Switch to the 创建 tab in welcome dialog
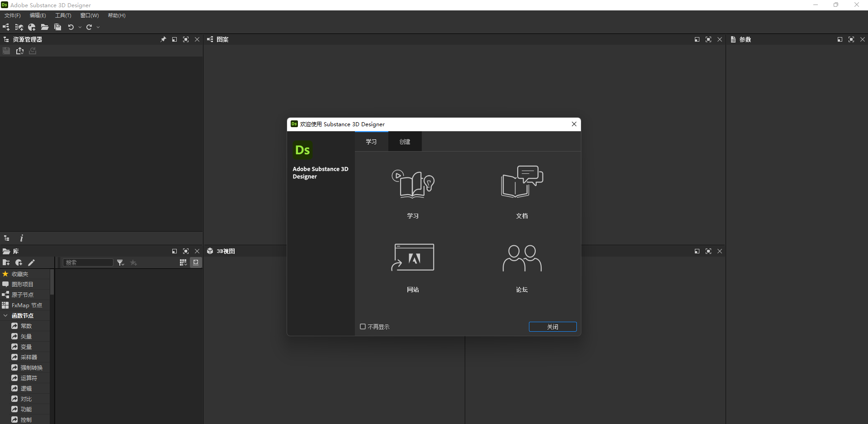The width and height of the screenshot is (868, 424). pyautogui.click(x=405, y=142)
